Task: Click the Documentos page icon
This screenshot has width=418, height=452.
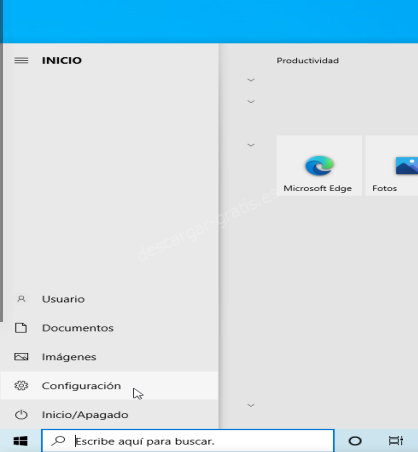Action: (21, 328)
